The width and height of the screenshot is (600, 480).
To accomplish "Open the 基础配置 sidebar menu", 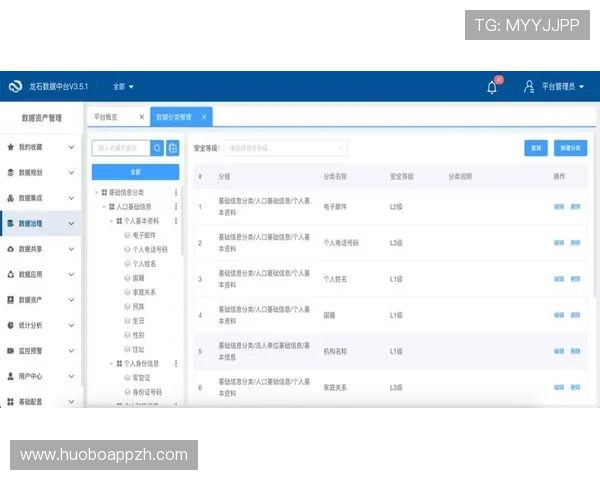I will pyautogui.click(x=41, y=402).
